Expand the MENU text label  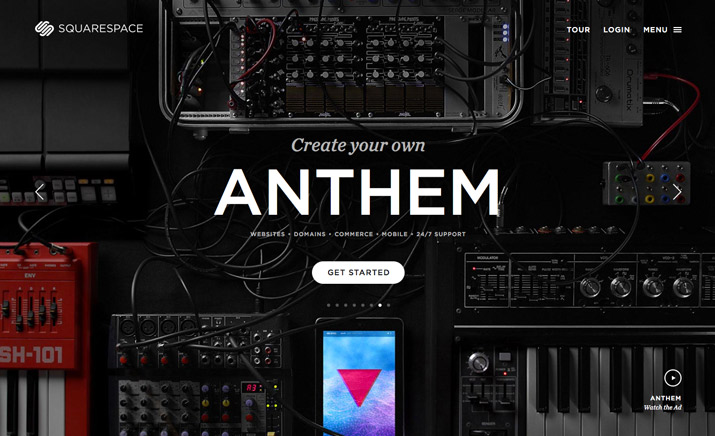click(x=655, y=30)
